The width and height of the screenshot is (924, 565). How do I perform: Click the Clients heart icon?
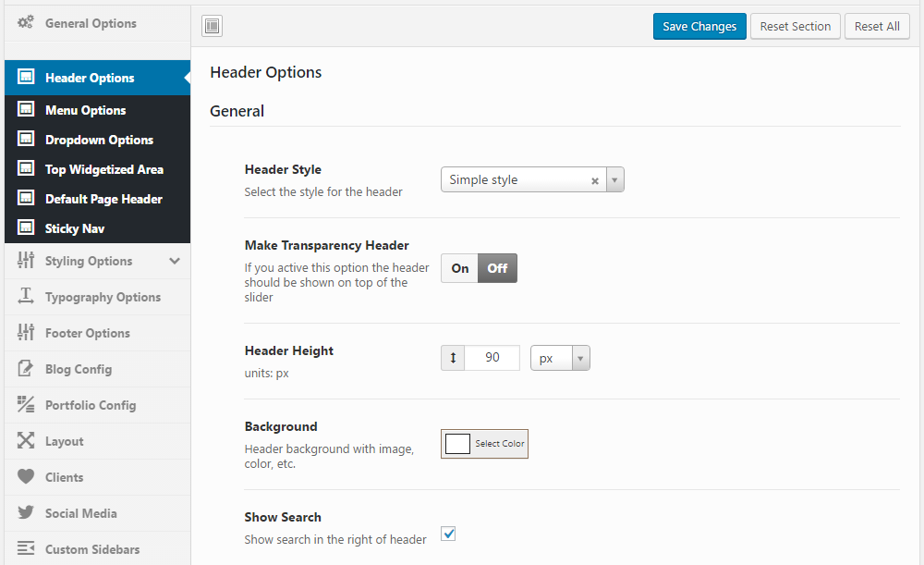pos(26,477)
